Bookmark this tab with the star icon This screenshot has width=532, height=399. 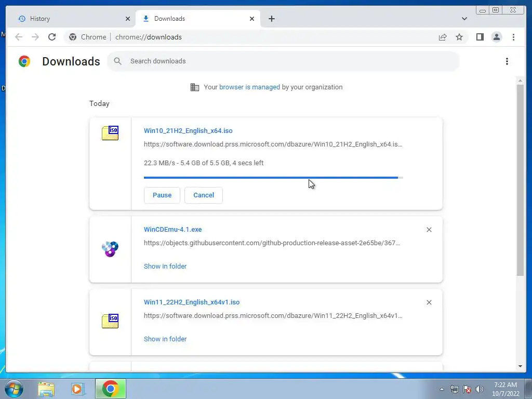(459, 37)
